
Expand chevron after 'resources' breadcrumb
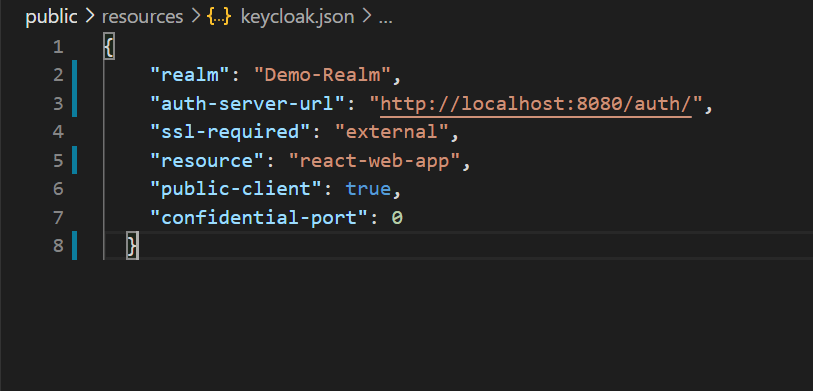[x=195, y=17]
